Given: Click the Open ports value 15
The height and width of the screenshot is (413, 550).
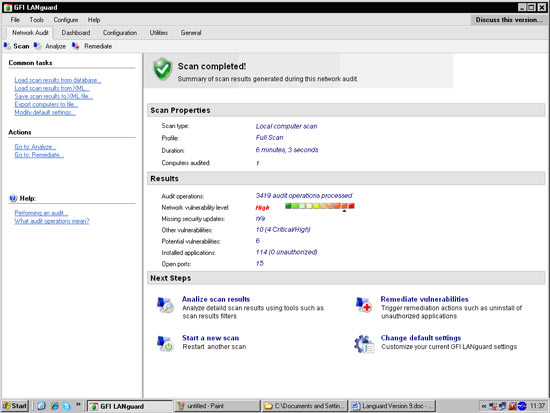Looking at the screenshot, I should point(260,263).
